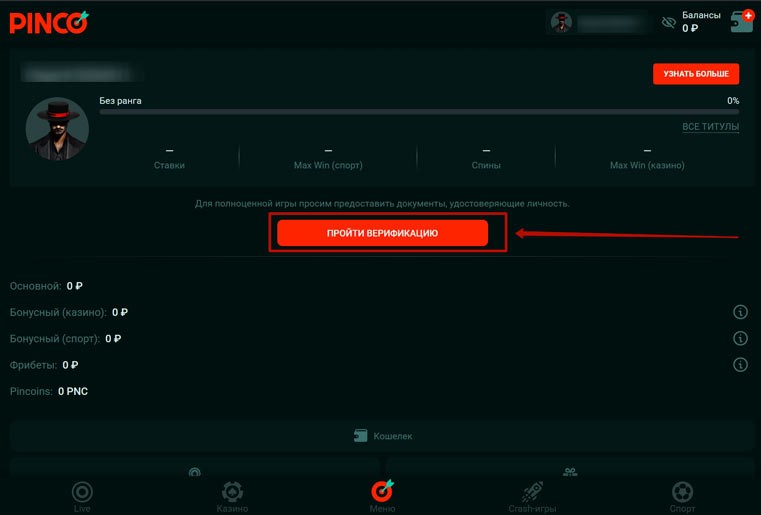Screen dimensions: 761x515
Task: Click the ПРОЙТИ ВЕРИФИКАЦИЮ button
Action: (x=382, y=233)
